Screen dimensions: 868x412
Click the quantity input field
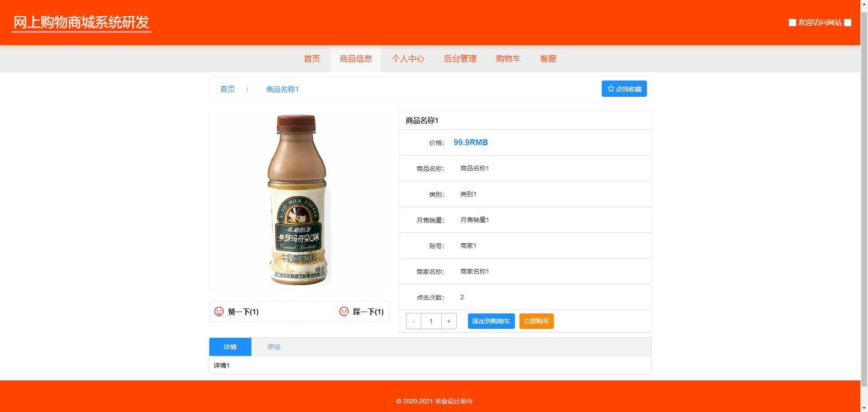click(x=431, y=321)
